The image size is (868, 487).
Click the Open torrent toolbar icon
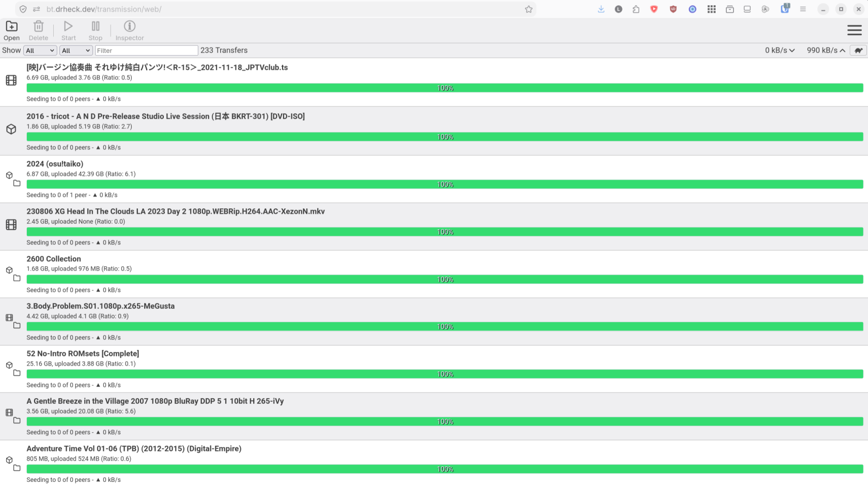[11, 26]
